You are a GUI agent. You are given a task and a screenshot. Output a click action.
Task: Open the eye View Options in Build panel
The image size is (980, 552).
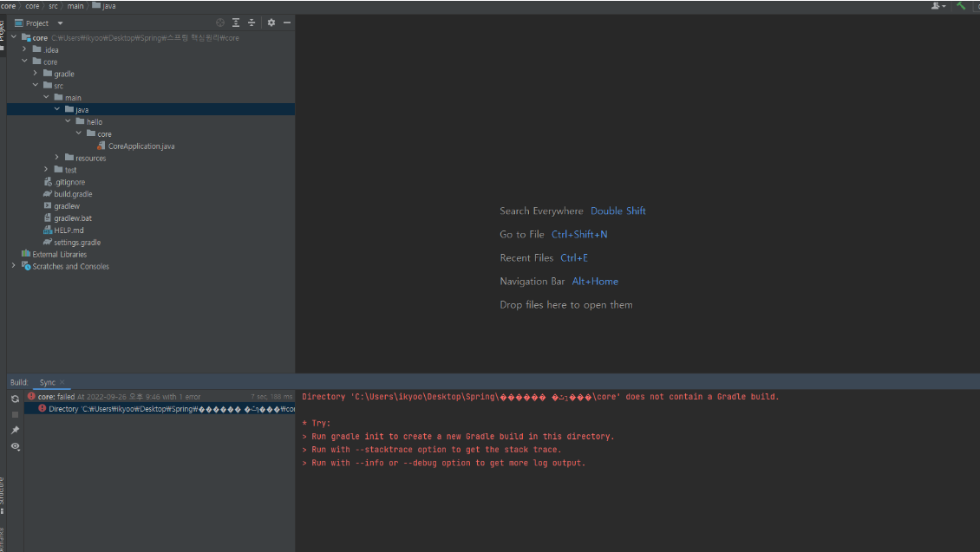15,446
